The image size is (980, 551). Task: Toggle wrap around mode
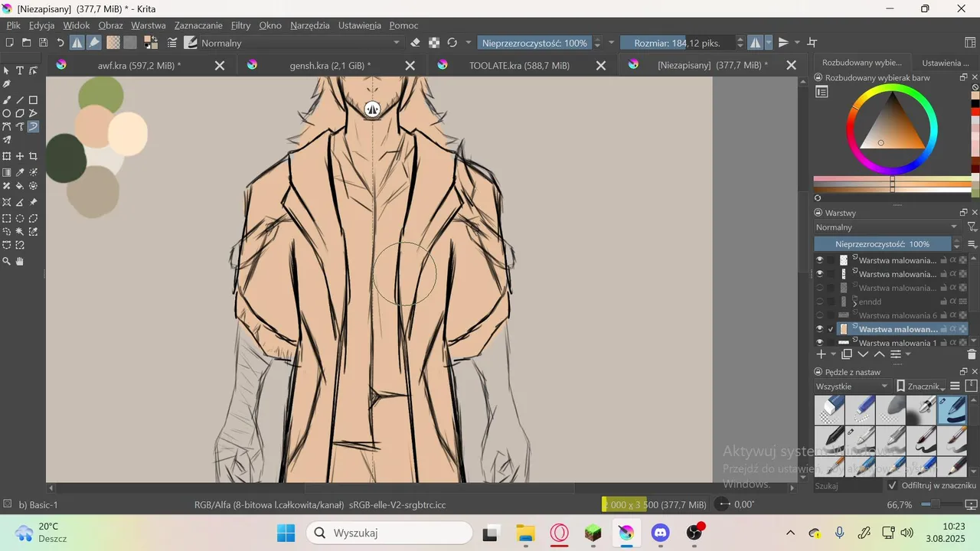(x=812, y=43)
